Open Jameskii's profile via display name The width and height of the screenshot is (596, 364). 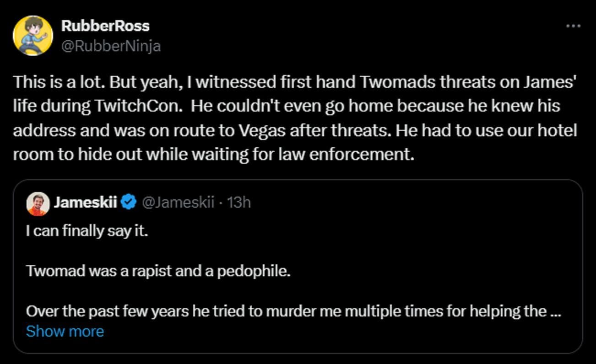click(x=86, y=202)
